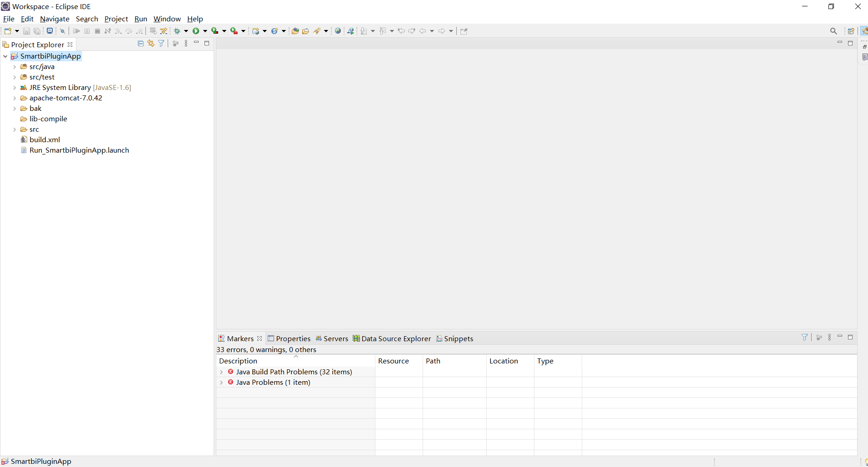This screenshot has height=467, width=868.
Task: Expand the apache-tomcat-7.0.42 folder
Action: [15, 98]
